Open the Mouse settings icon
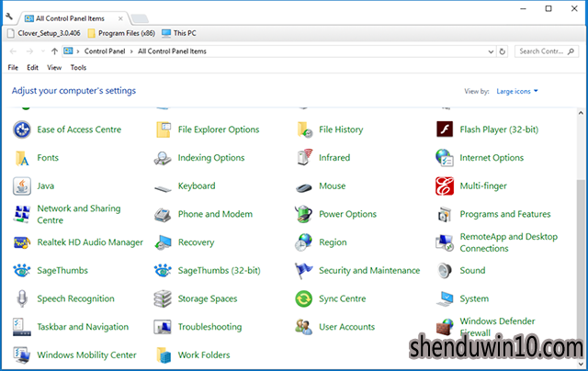Viewport: 588px width, 371px height. pyautogui.click(x=304, y=187)
